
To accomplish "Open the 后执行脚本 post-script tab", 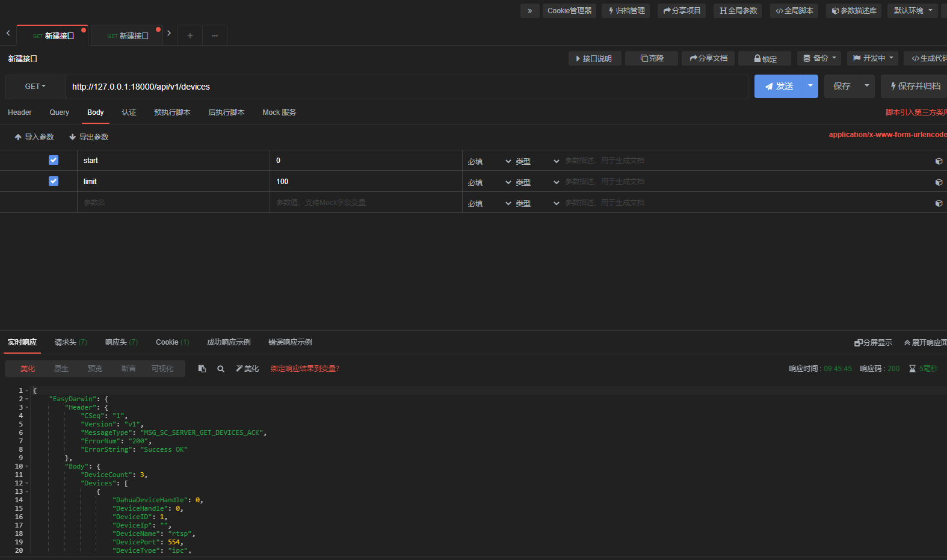I will click(226, 112).
